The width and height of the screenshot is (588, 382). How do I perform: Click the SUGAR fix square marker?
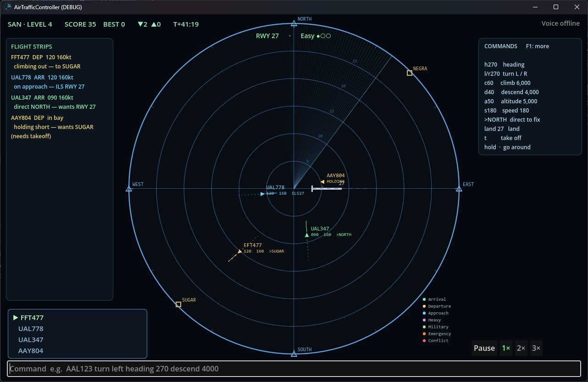coord(178,304)
